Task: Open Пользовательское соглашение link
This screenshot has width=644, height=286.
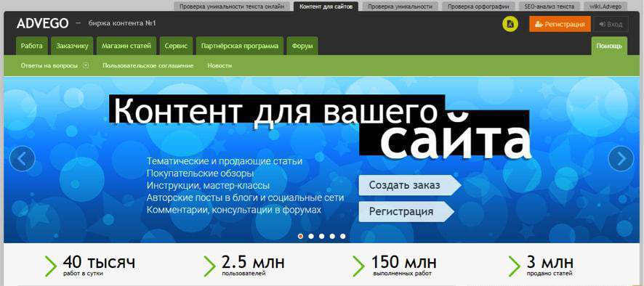Action: click(148, 65)
